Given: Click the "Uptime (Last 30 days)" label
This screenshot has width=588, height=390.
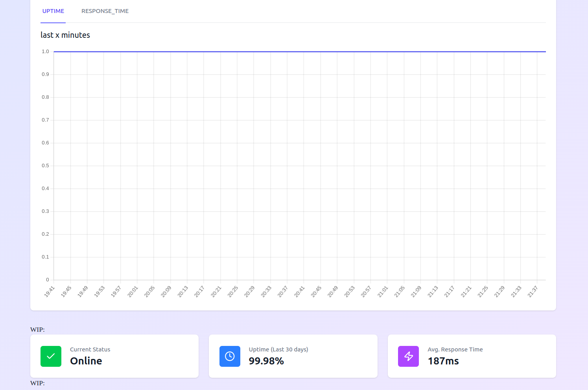Looking at the screenshot, I should pyautogui.click(x=278, y=349).
